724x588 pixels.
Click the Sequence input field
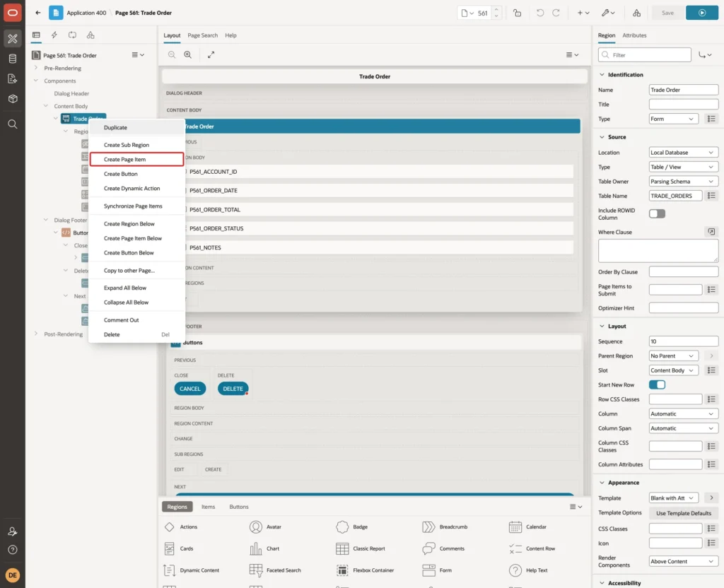point(684,341)
